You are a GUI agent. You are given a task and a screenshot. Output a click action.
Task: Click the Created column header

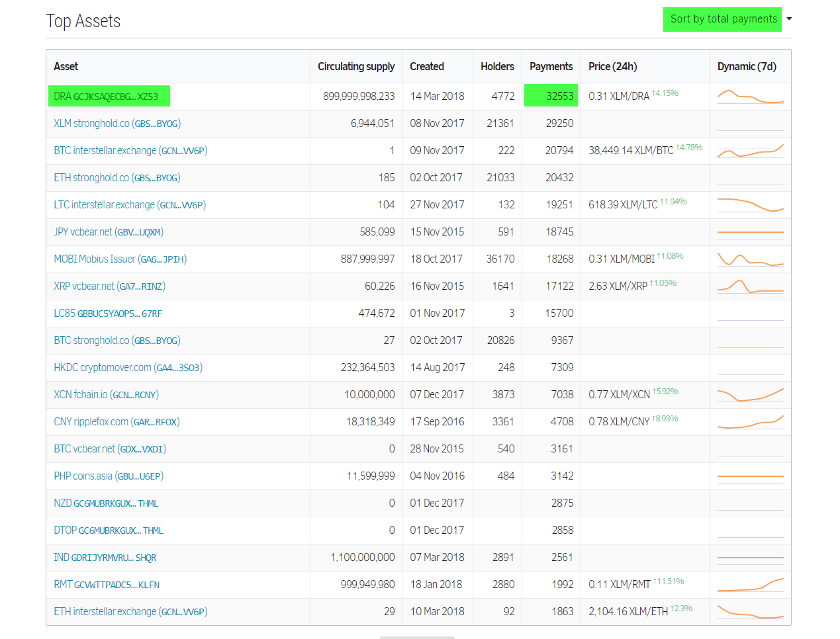427,66
